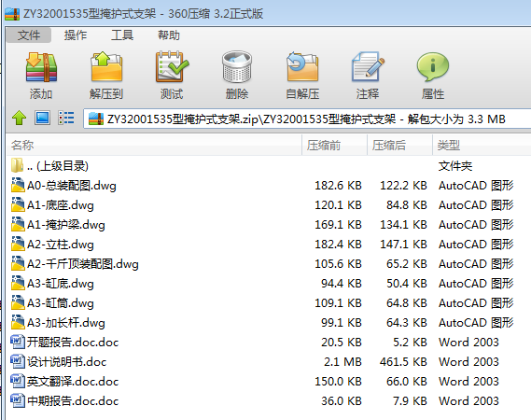531x420 pixels.
Task: Click the blue desktop view icon
Action: [42, 119]
